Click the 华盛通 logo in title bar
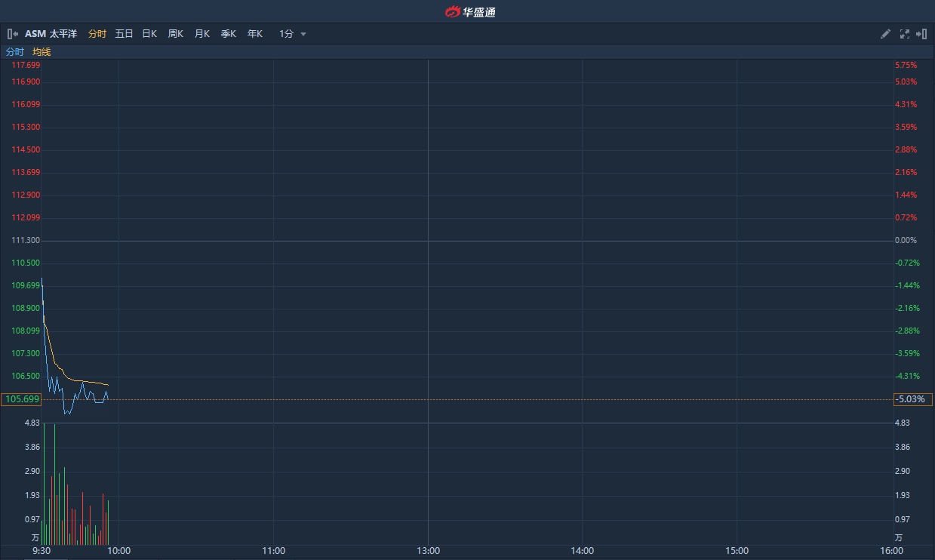 coord(470,11)
